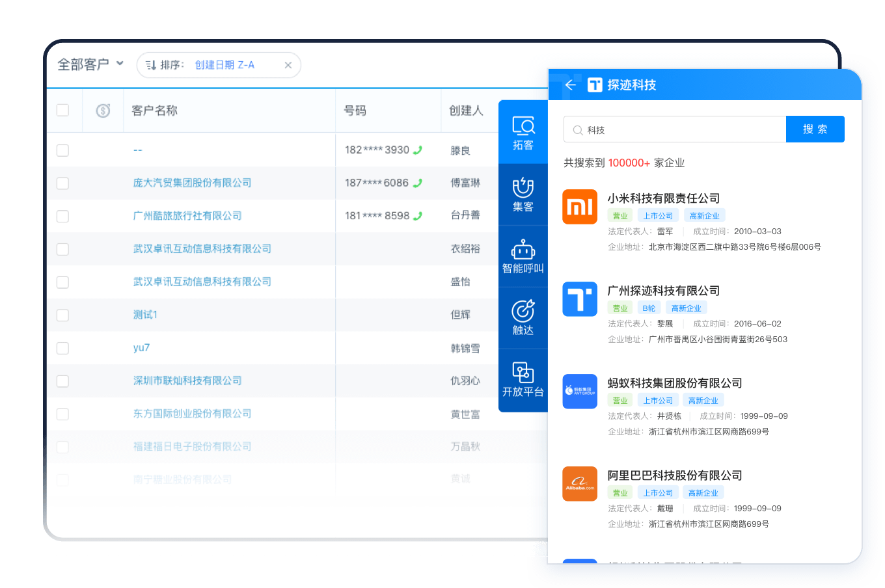Viewport: 885px width, 588px height.
Task: Toggle the select-all checkbox in table header
Action: (62, 110)
